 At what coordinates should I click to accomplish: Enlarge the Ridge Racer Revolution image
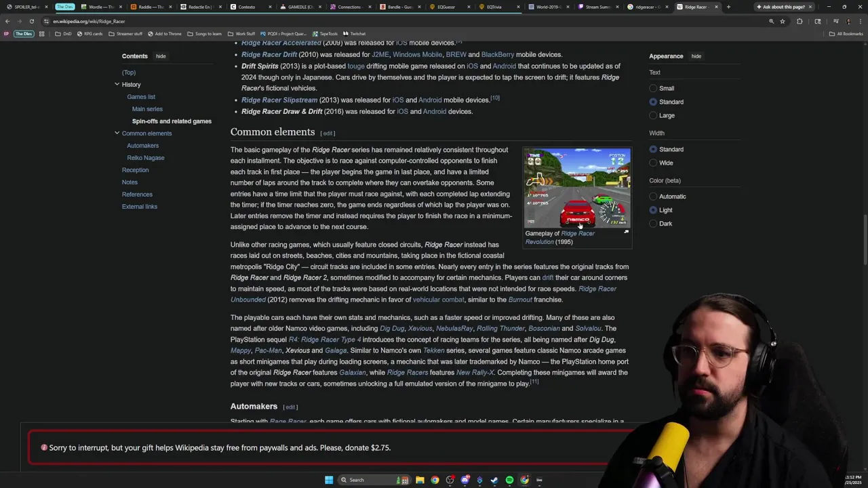click(x=626, y=232)
